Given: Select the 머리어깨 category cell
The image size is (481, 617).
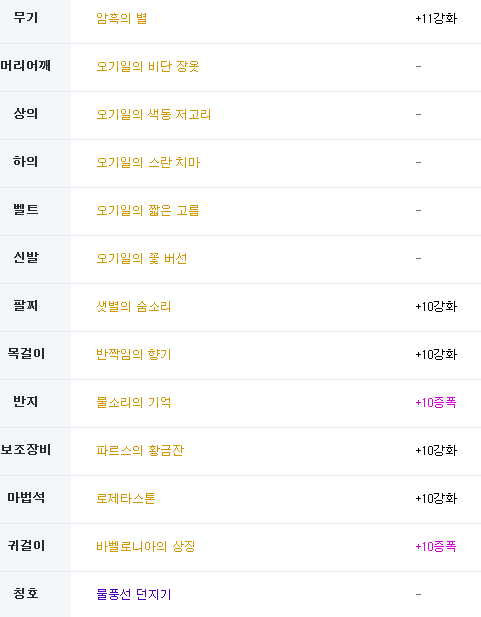Looking at the screenshot, I should click(35, 67).
